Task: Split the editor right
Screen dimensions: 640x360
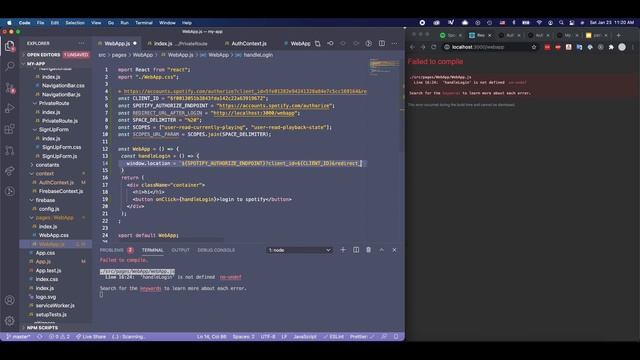Action: (x=382, y=43)
